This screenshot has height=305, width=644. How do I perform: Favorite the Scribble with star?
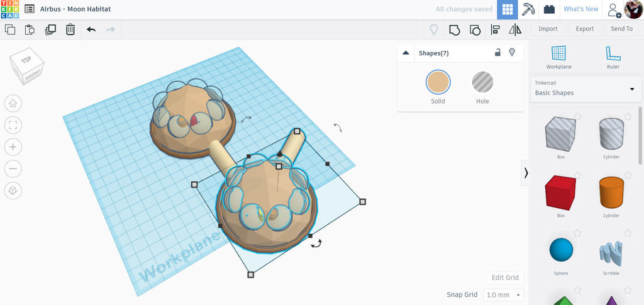coord(628,233)
